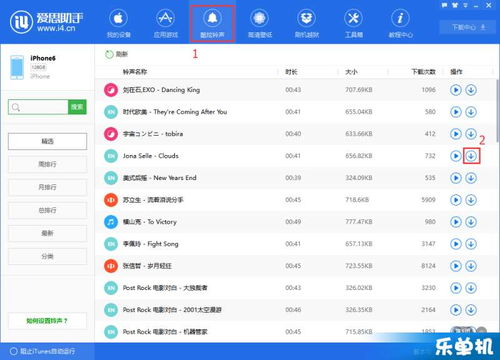Play Jona Selle - Clouds ringtone

coord(456,156)
